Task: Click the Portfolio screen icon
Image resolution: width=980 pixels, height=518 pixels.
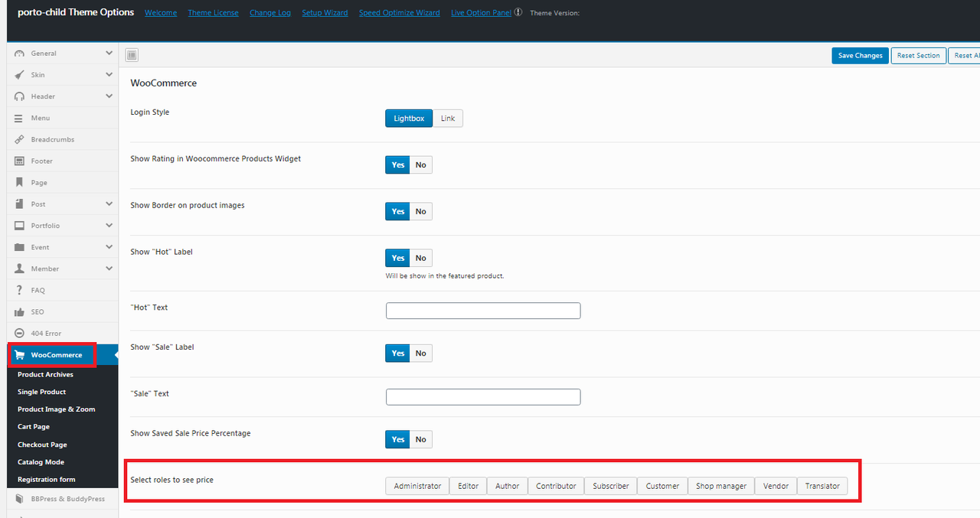Action: click(19, 226)
